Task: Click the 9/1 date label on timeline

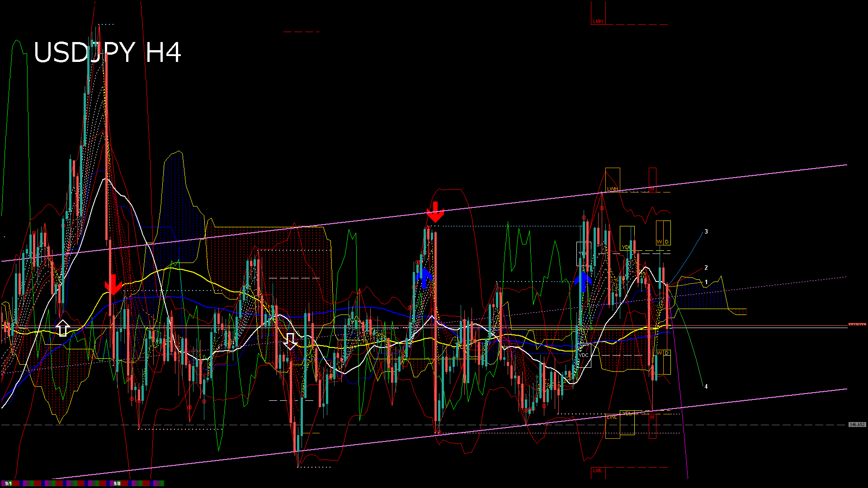Action: click(9, 483)
